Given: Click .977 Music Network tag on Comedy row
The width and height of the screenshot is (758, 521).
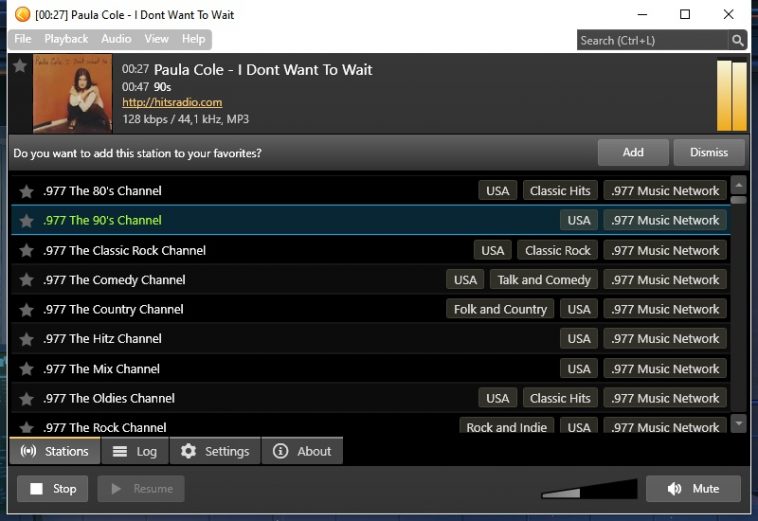Looking at the screenshot, I should pos(665,280).
